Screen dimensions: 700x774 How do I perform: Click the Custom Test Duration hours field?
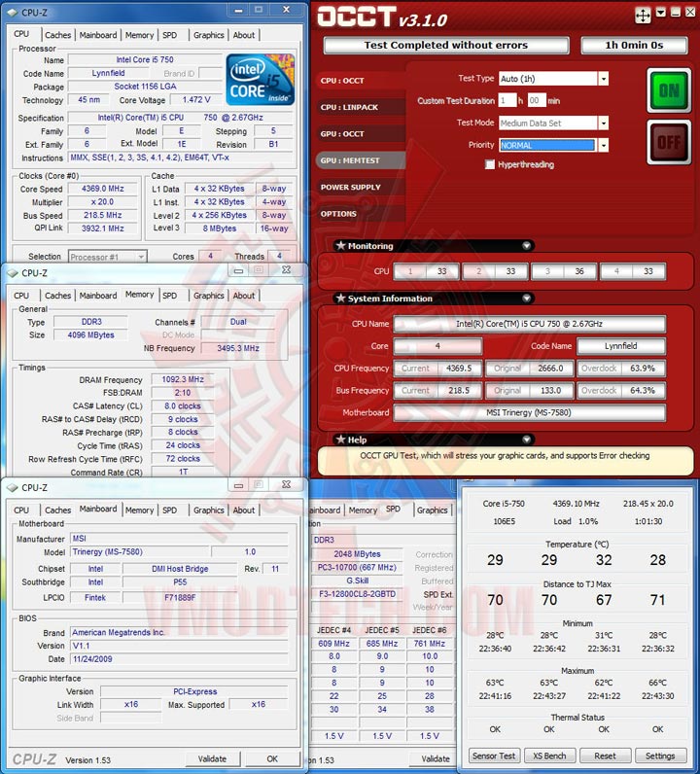[507, 101]
